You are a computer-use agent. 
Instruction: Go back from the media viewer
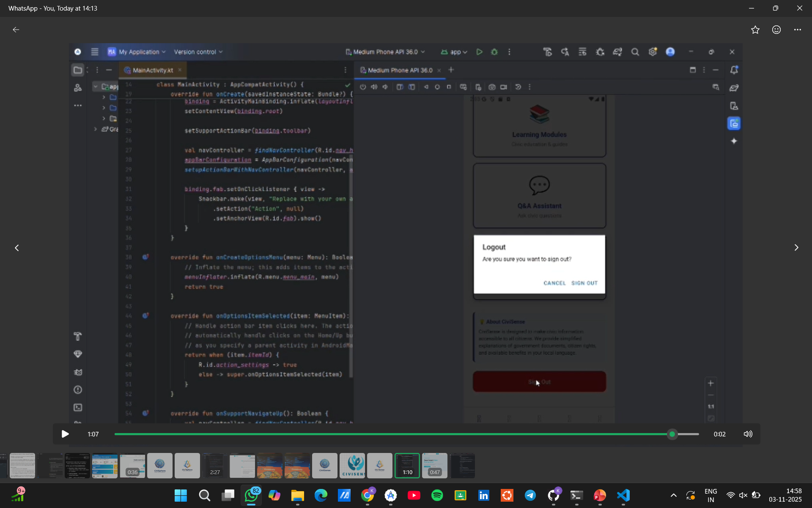click(16, 30)
